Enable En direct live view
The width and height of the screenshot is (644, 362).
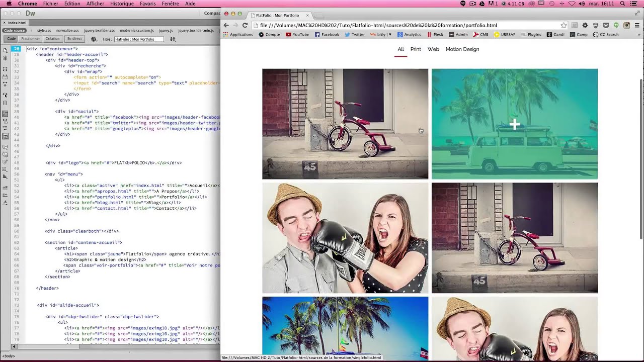pos(74,39)
